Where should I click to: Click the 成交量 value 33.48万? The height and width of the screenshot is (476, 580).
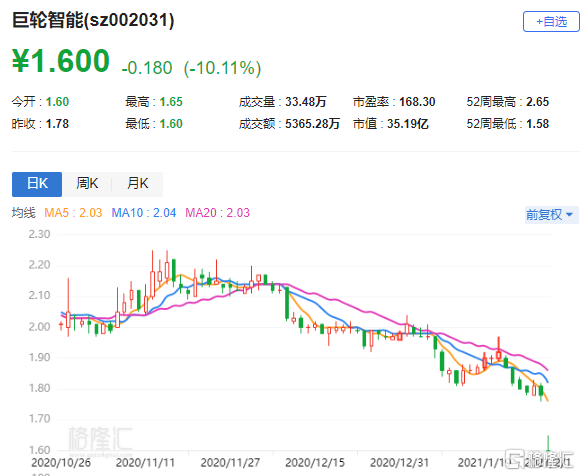pos(306,102)
